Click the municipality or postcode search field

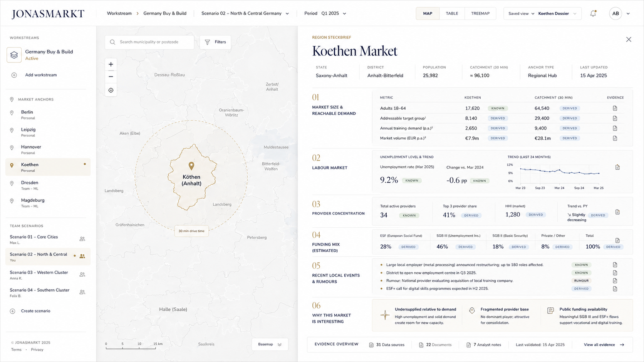coord(149,42)
